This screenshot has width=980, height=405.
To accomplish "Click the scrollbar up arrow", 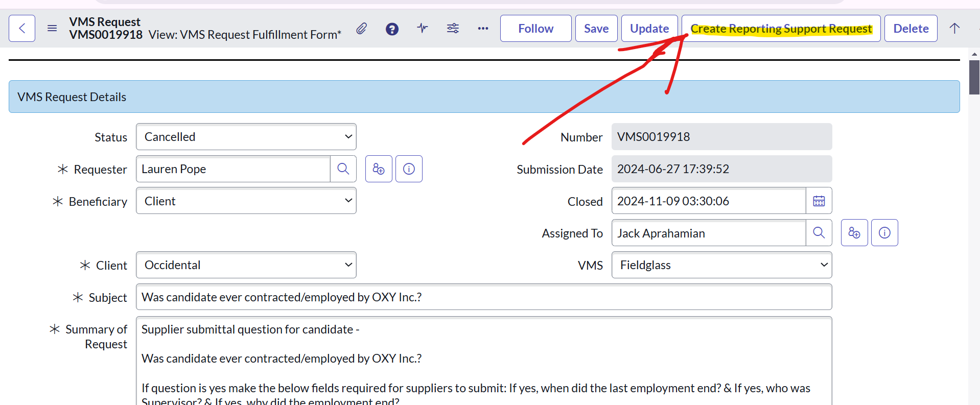I will (x=974, y=54).
